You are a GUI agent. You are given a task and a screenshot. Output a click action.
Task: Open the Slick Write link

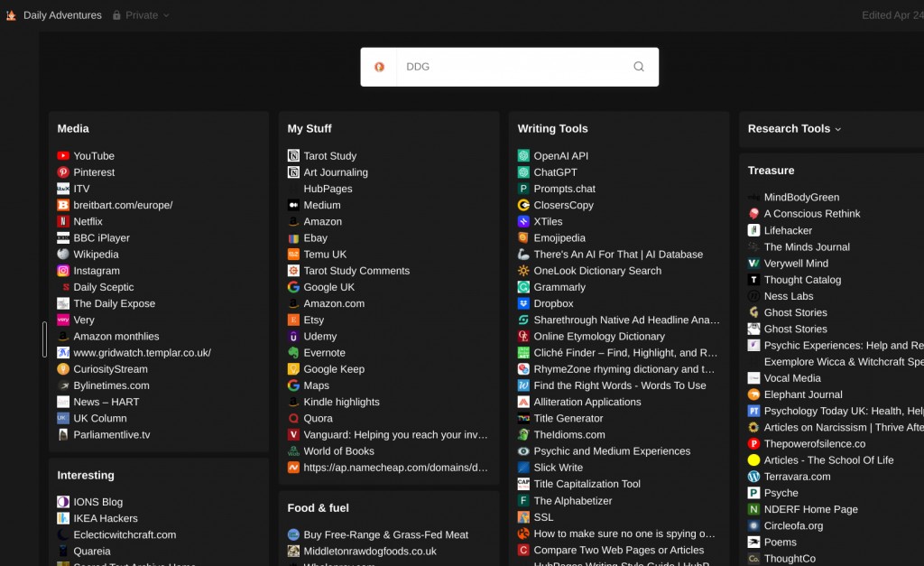click(x=558, y=468)
